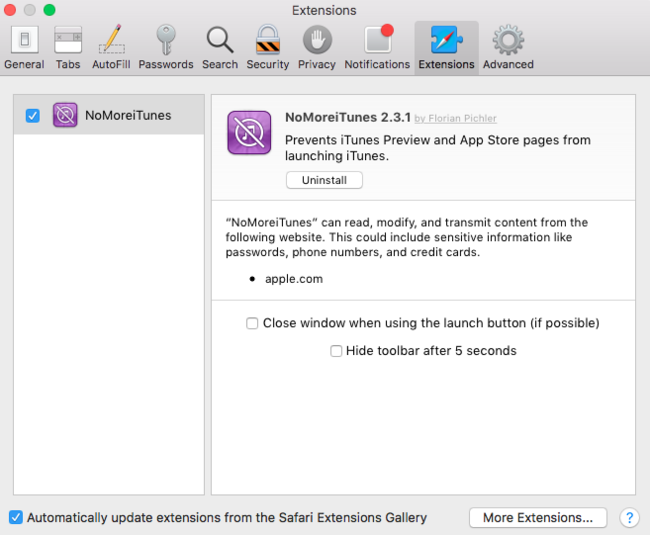Click the large NoMoreiTunes icon in details
The image size is (650, 535).
point(249,132)
